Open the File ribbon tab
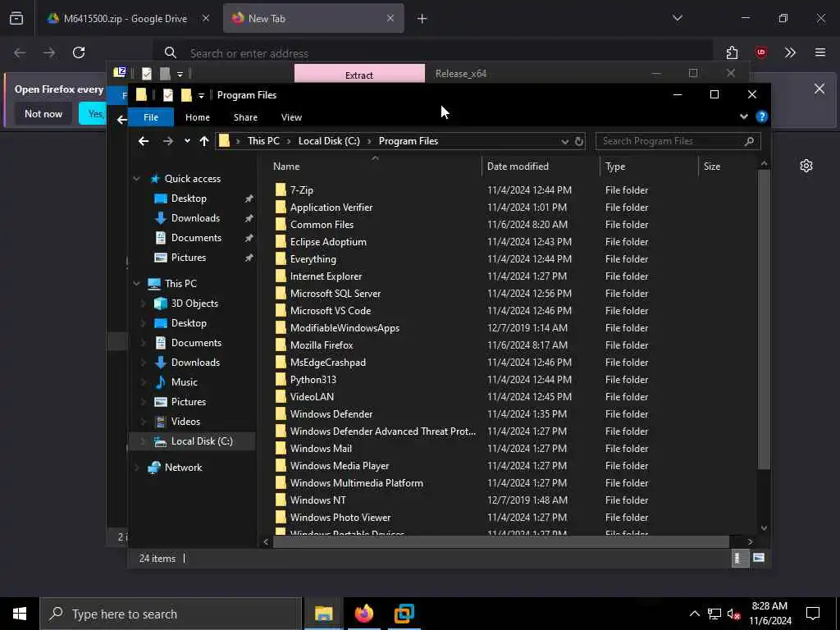This screenshot has height=630, width=840. pyautogui.click(x=151, y=117)
